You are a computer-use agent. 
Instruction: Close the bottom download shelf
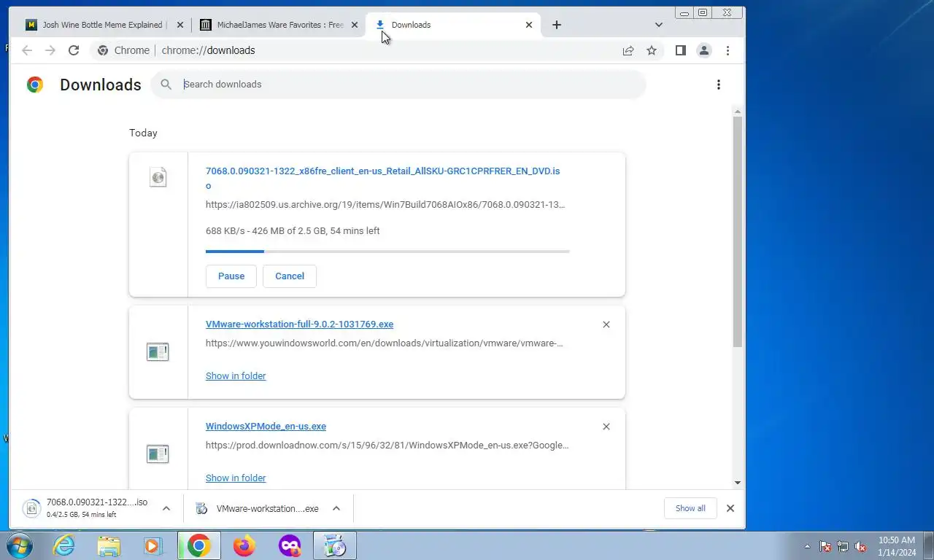730,508
